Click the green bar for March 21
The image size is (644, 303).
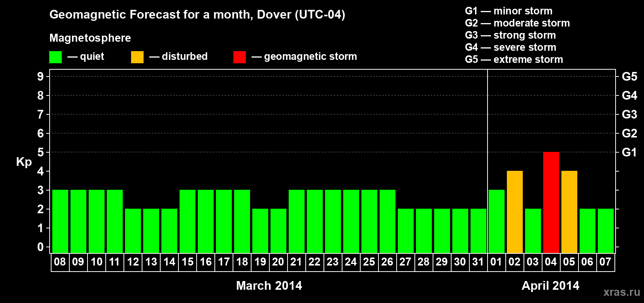point(297,221)
